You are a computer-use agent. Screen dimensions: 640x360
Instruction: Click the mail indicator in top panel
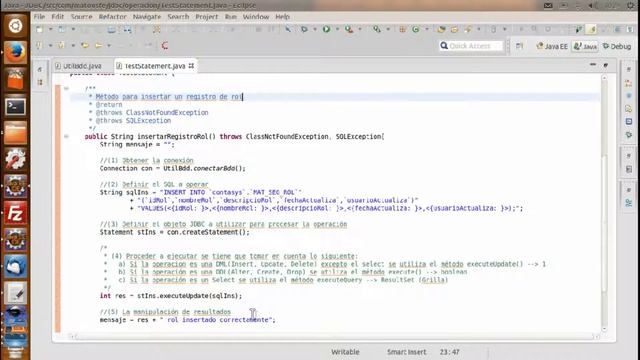548,5
